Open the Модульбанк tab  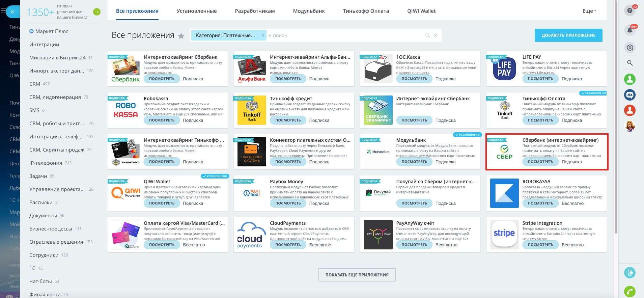click(x=309, y=11)
